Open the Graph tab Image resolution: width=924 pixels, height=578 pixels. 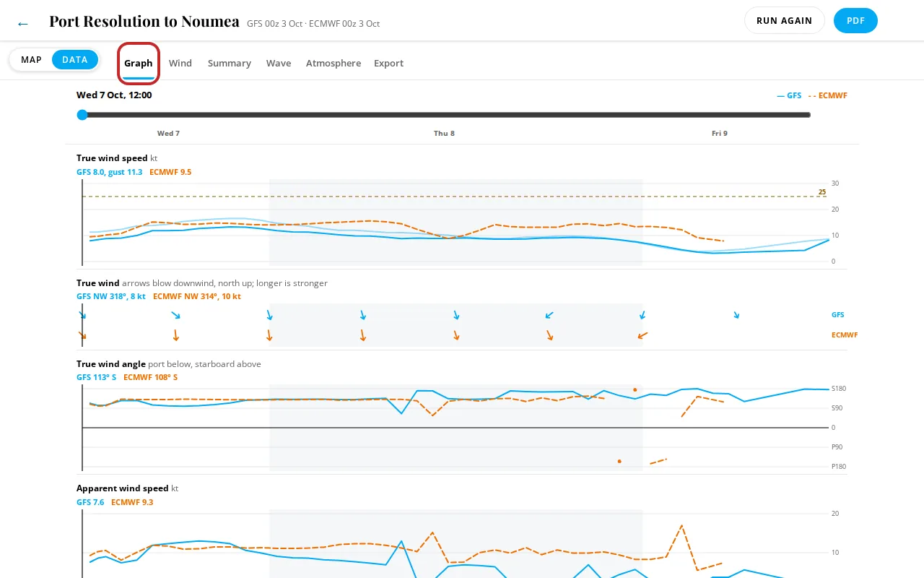click(138, 64)
